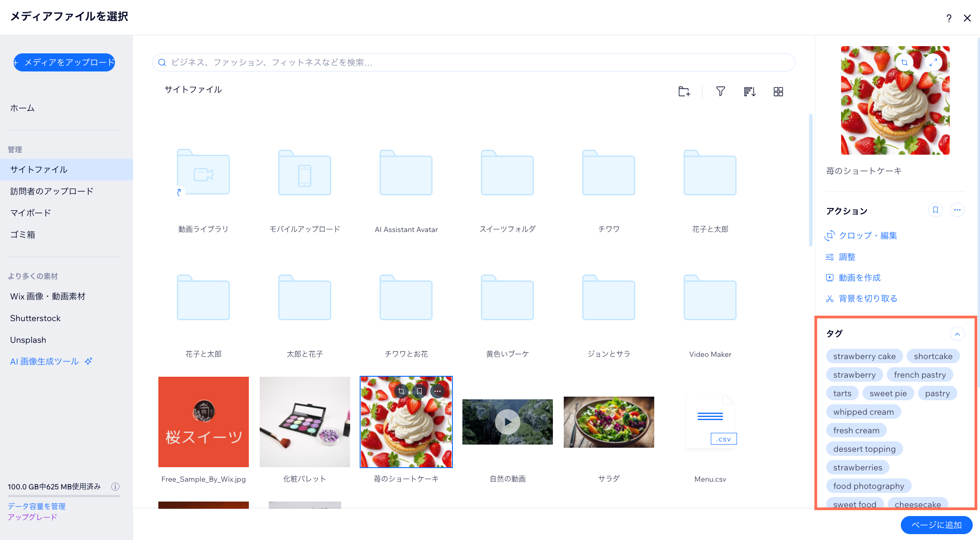Open サイトファイル in the sidebar
The image size is (980, 540).
[x=39, y=169]
